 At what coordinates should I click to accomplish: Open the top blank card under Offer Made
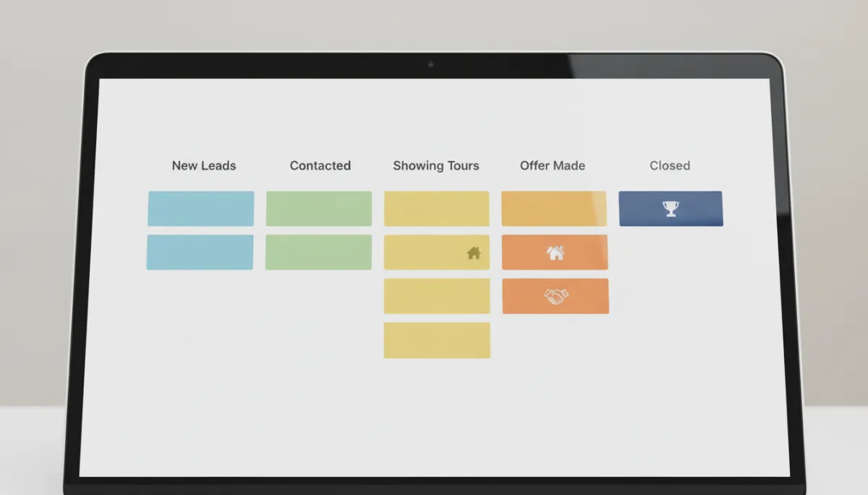click(x=554, y=209)
